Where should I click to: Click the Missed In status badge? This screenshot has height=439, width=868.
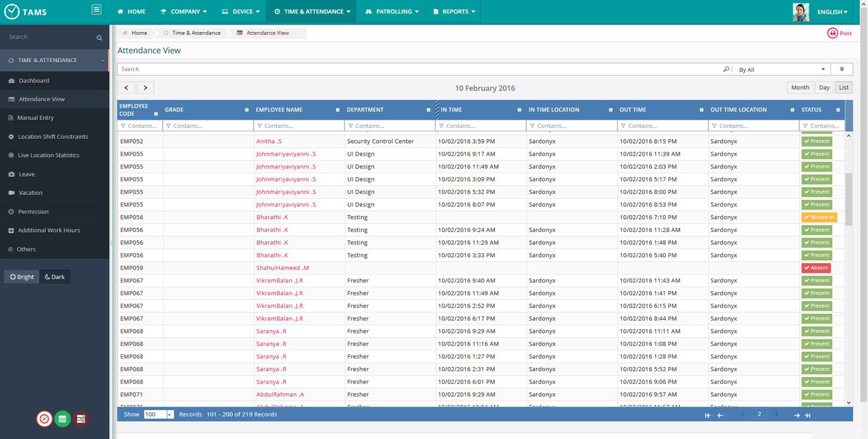click(819, 217)
